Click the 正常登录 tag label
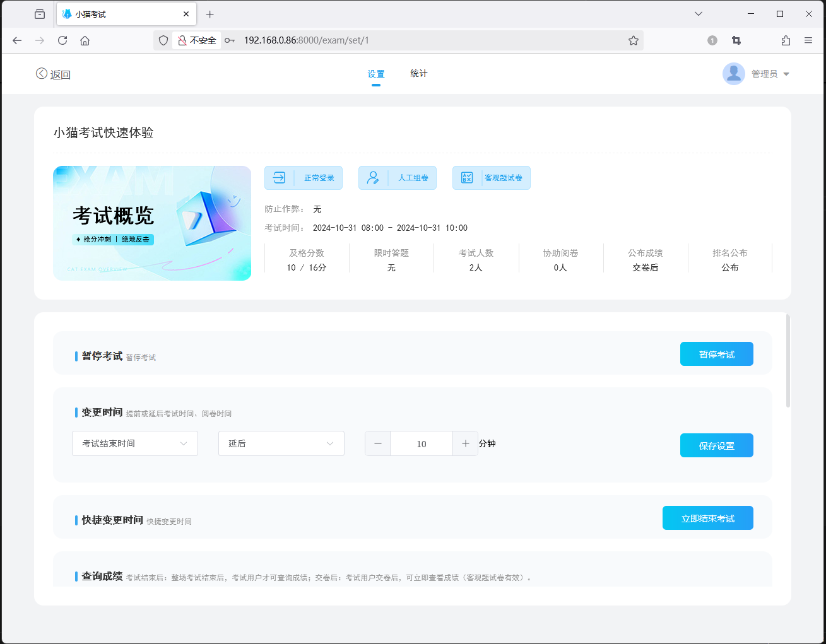Image resolution: width=826 pixels, height=644 pixels. pyautogui.click(x=319, y=178)
